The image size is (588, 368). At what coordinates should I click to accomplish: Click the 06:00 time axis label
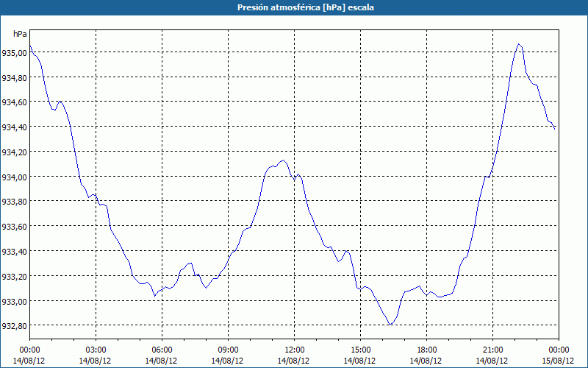[x=162, y=350]
